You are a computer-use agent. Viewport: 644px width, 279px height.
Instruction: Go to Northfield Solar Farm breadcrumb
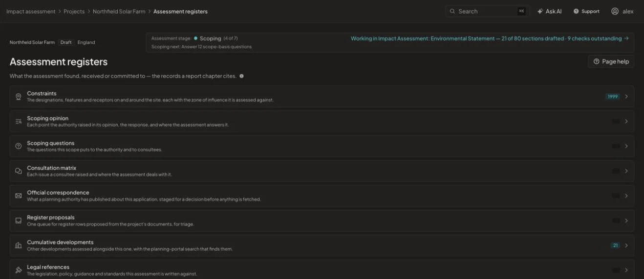click(119, 11)
